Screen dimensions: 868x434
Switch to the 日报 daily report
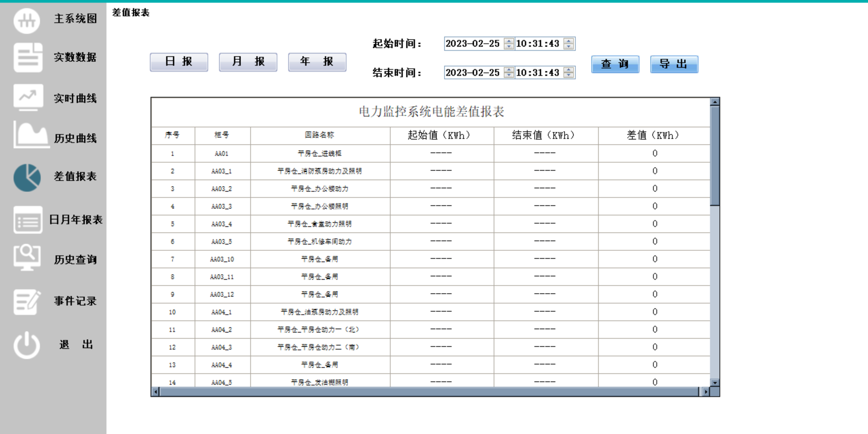(x=179, y=62)
